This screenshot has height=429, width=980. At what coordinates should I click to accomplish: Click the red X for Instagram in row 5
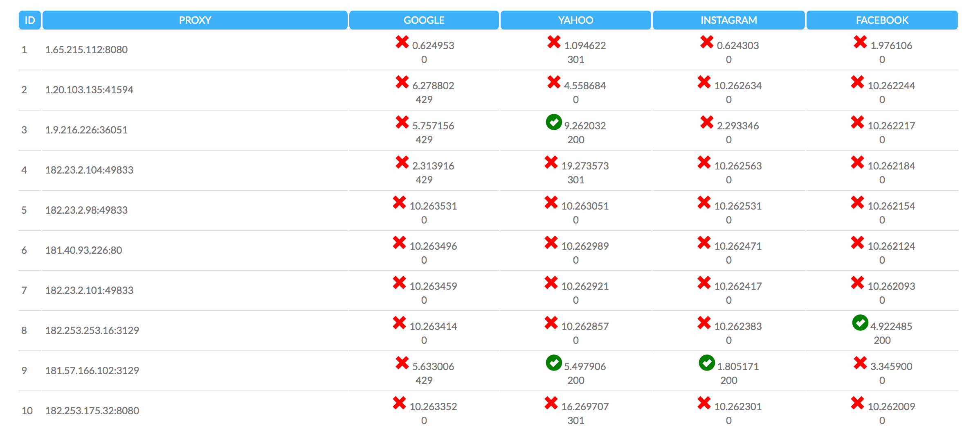pyautogui.click(x=704, y=202)
